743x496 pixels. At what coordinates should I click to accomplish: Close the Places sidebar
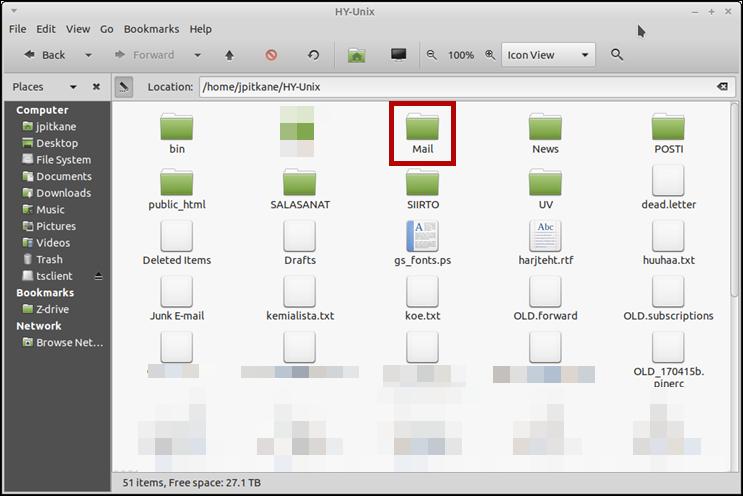96,87
